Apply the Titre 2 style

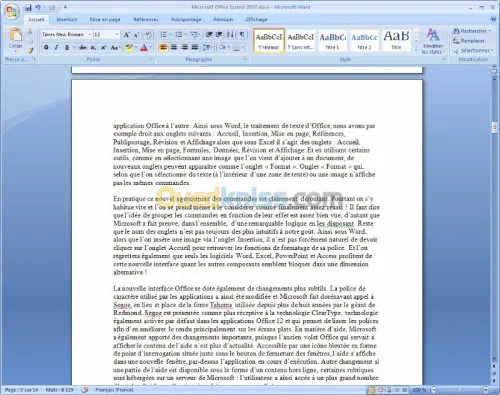coord(364,41)
